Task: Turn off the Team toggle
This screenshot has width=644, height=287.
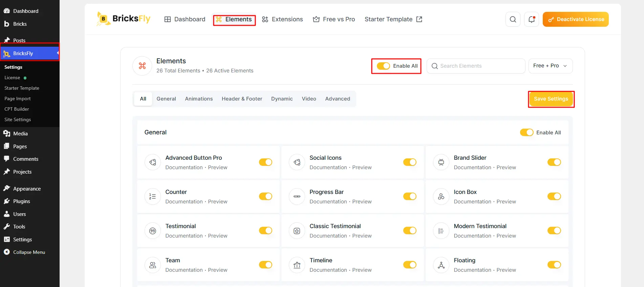Action: click(265, 265)
